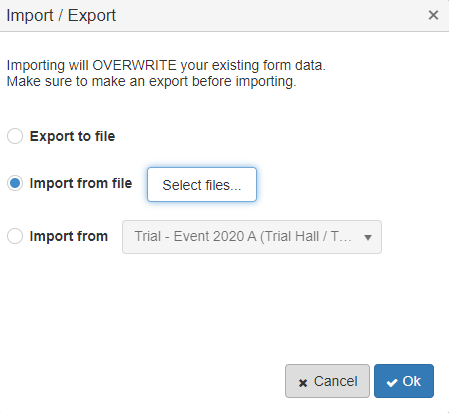Image resolution: width=449 pixels, height=413 pixels.
Task: Choose the Import from radio option
Action: click(15, 236)
